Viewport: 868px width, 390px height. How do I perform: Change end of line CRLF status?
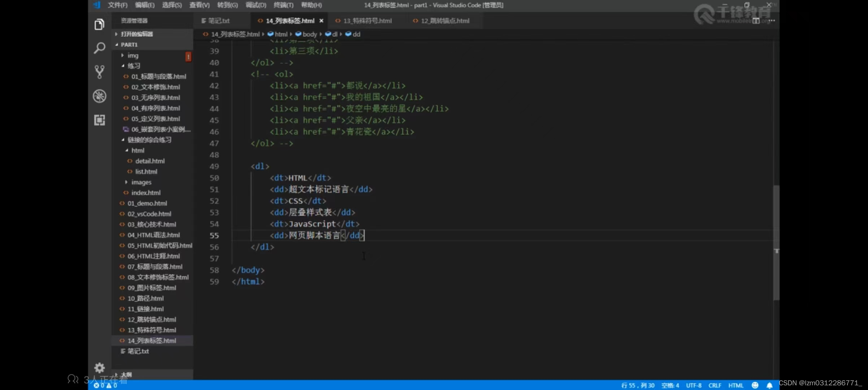pyautogui.click(x=715, y=385)
